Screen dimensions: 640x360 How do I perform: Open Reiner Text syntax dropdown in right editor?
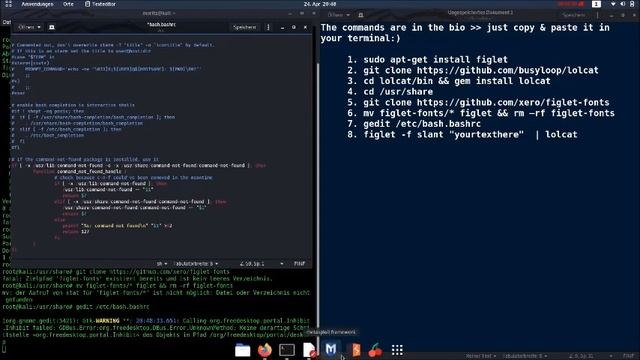[x=481, y=356]
